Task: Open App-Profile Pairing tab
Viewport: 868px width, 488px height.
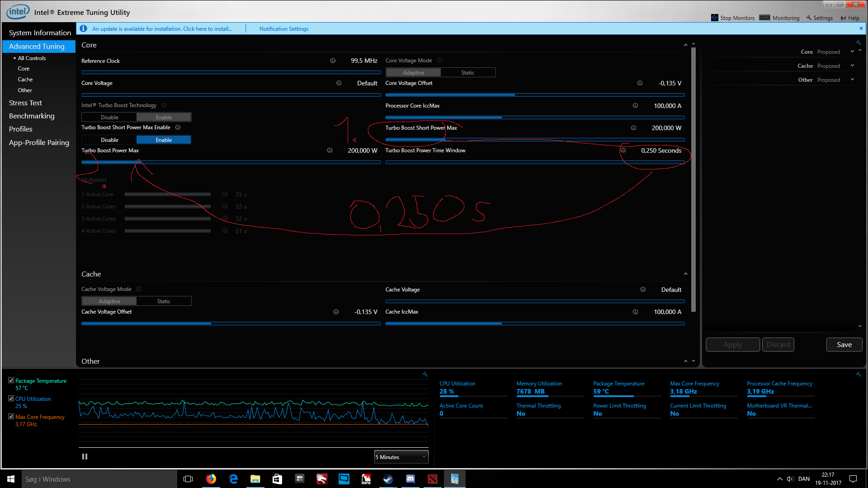Action: [x=39, y=143]
